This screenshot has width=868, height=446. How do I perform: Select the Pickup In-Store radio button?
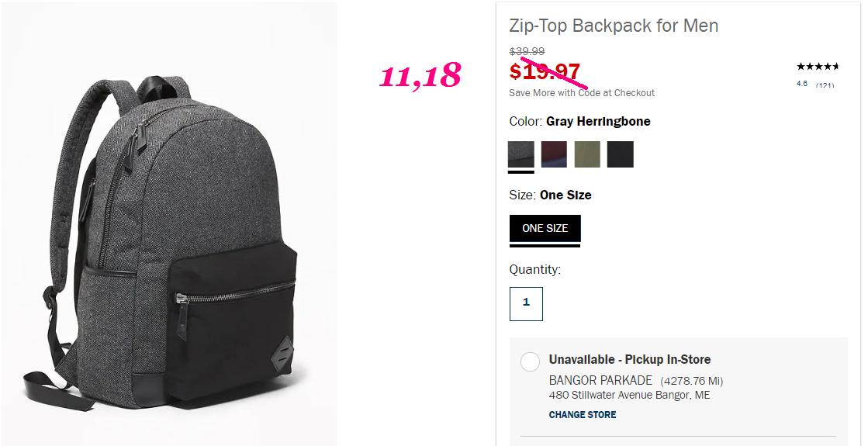click(530, 362)
